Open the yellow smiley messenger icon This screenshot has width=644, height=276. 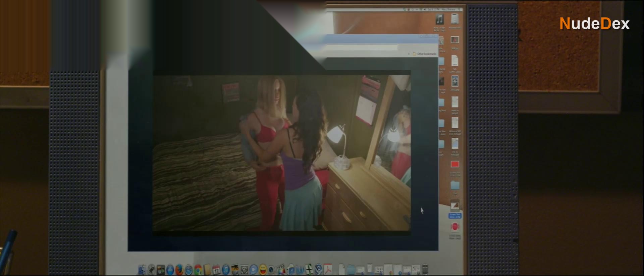[x=263, y=270]
